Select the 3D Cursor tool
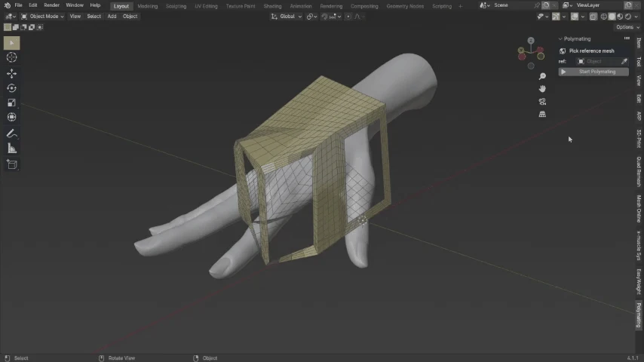This screenshot has height=362, width=644. pyautogui.click(x=11, y=57)
